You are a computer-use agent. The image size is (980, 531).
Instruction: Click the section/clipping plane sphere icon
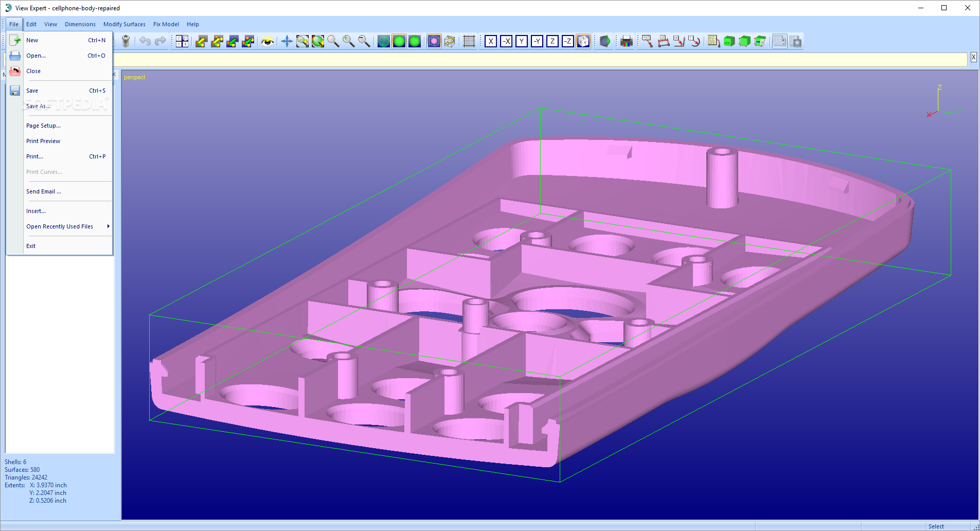[605, 41]
